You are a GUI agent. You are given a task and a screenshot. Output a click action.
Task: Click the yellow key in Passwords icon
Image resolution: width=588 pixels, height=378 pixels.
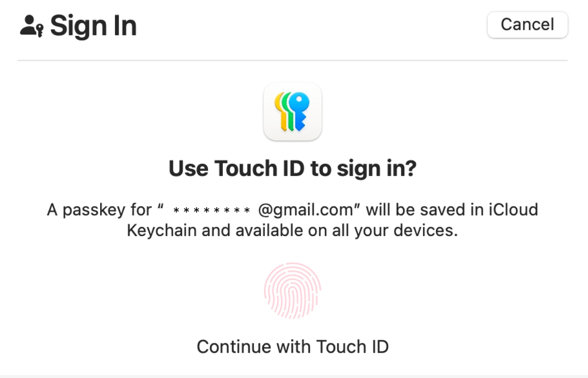click(x=280, y=110)
